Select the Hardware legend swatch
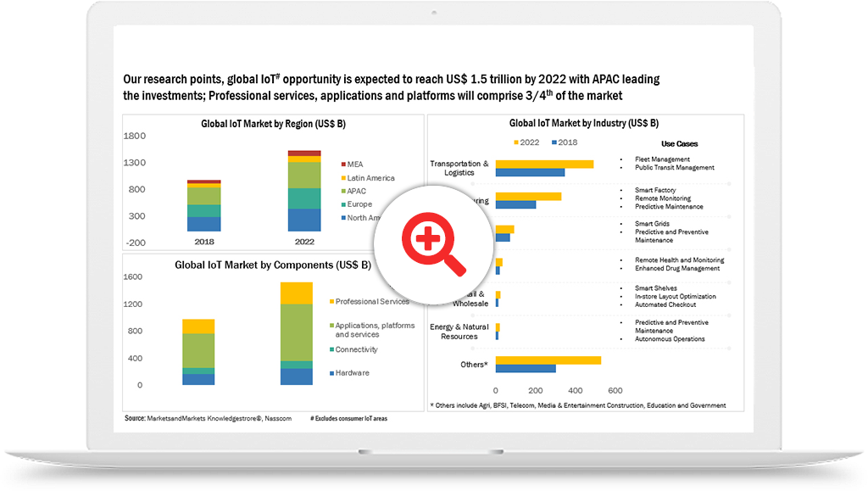This screenshot has width=868, height=491. click(331, 373)
